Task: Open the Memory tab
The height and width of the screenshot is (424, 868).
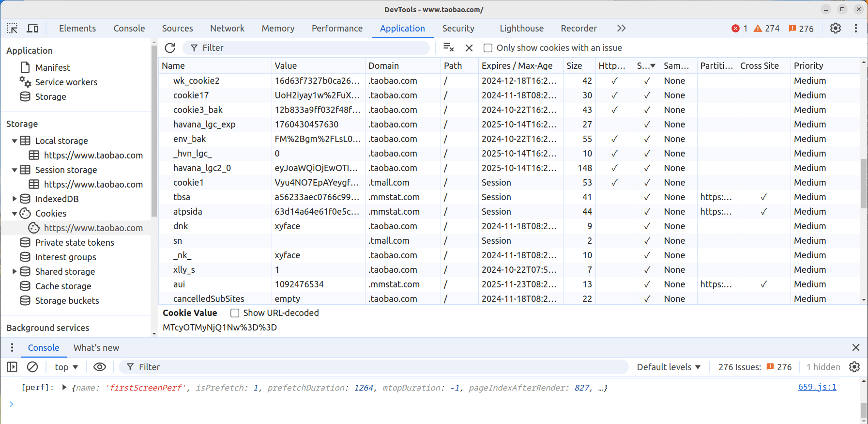Action: 278,28
